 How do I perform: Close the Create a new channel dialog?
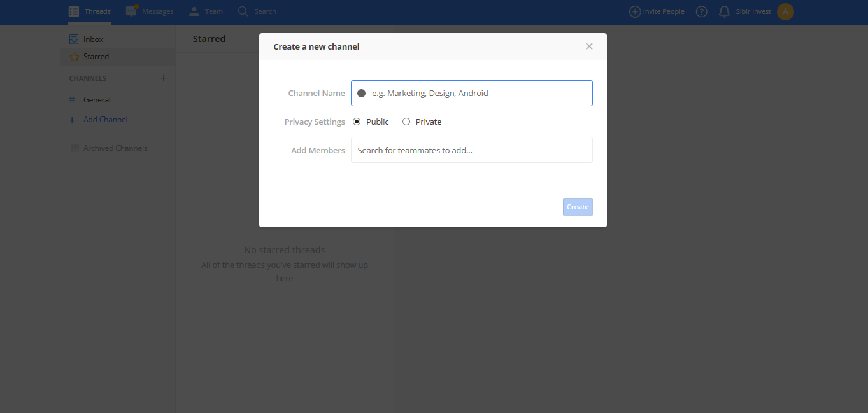pyautogui.click(x=589, y=46)
